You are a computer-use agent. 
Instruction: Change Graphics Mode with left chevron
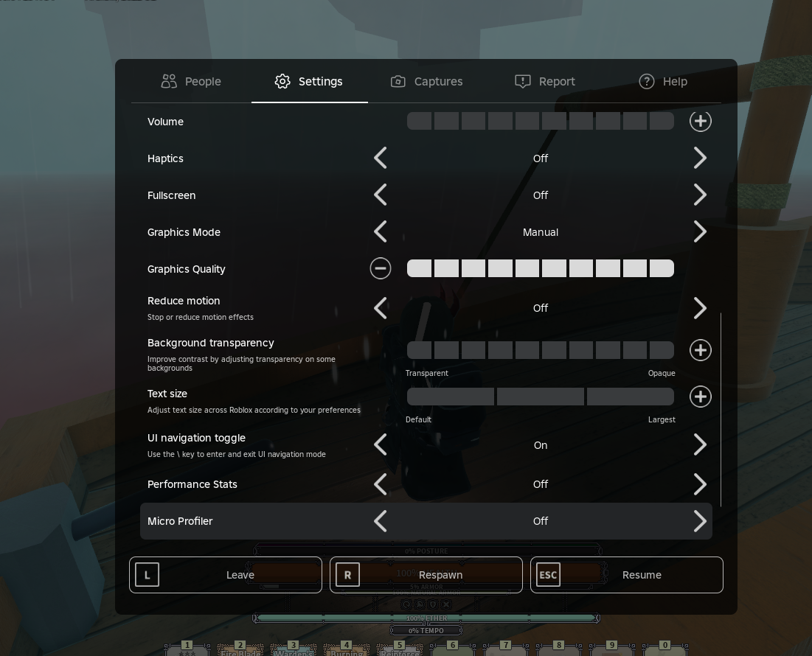(x=381, y=232)
